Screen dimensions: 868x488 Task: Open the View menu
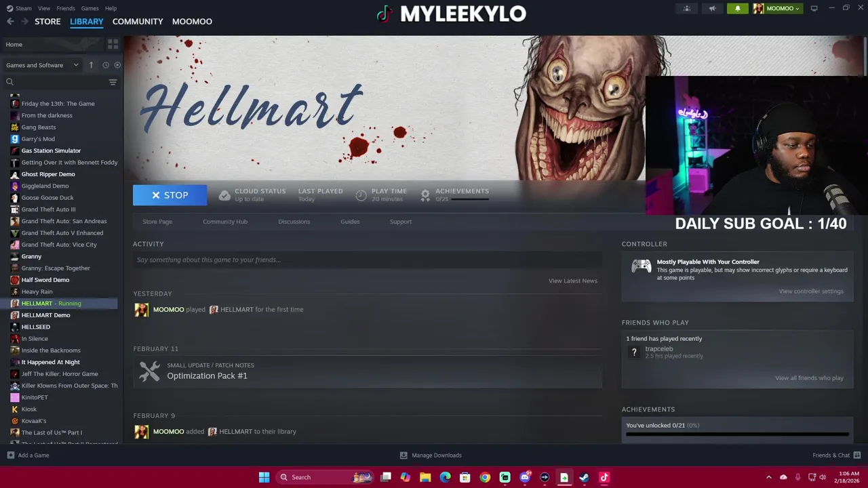(44, 8)
